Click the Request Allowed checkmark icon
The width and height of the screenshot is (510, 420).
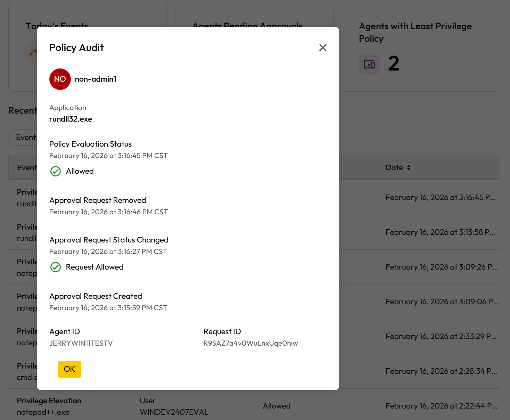pos(56,267)
